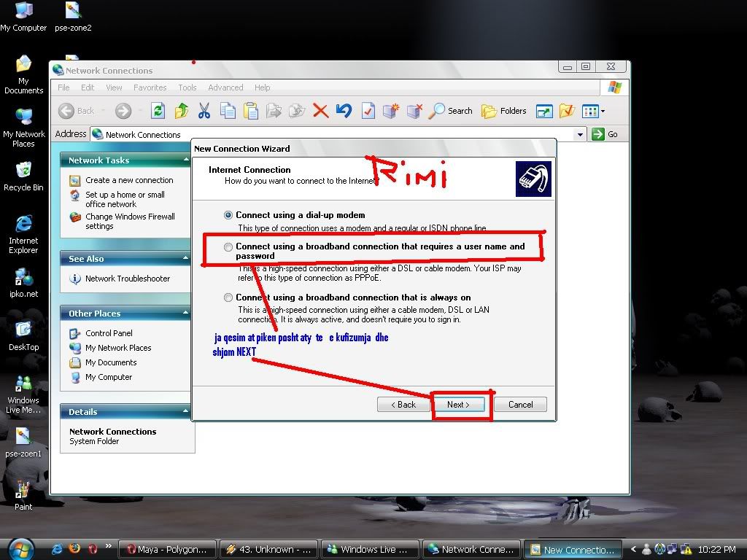Select Windows Live Messenger desktop icon
Image resolution: width=747 pixels, height=560 pixels.
click(23, 394)
